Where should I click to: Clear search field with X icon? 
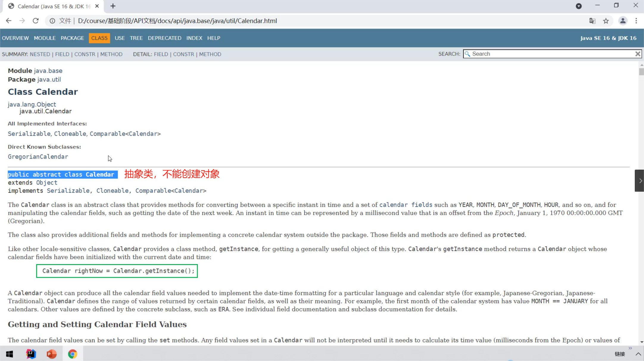coord(638,54)
